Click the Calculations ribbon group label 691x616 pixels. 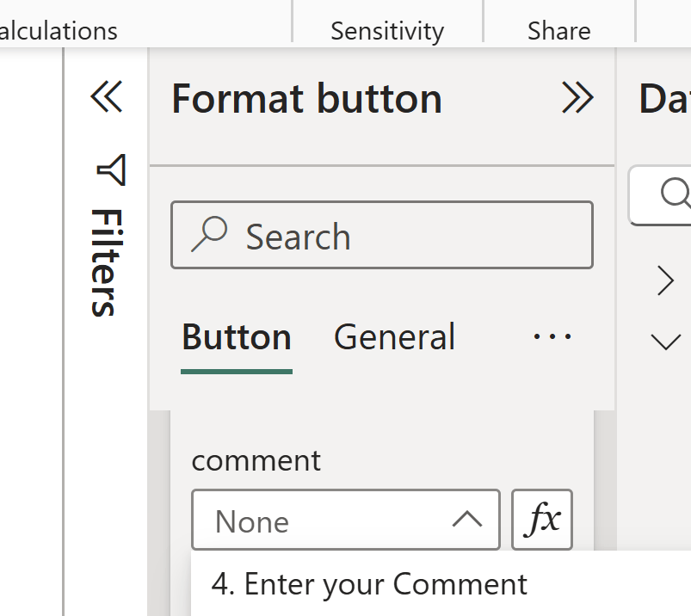(x=59, y=31)
